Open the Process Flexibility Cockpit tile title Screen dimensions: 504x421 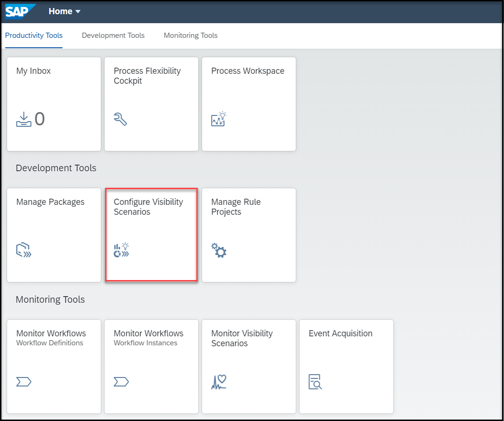point(147,76)
